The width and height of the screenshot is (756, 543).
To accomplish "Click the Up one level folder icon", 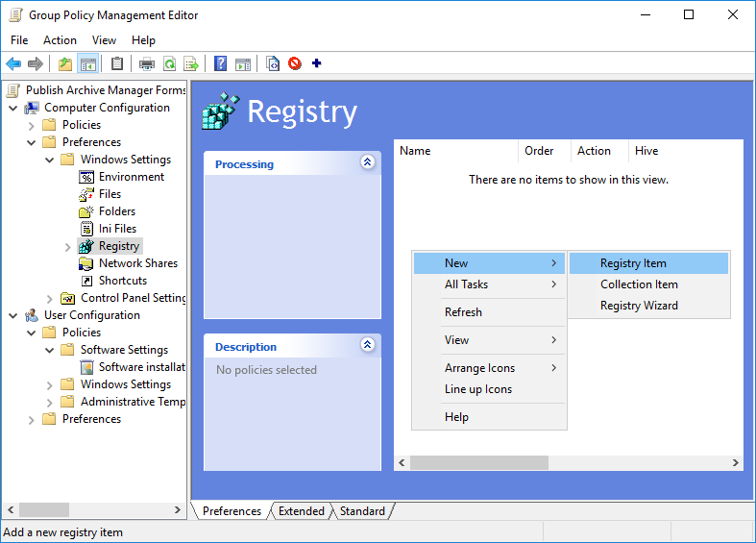I will click(65, 63).
